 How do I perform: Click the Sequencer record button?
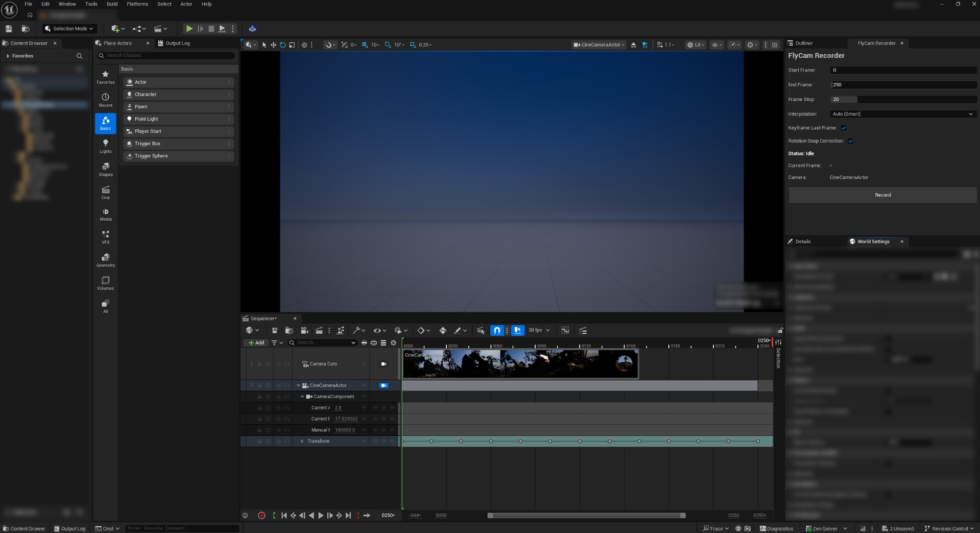tap(261, 515)
